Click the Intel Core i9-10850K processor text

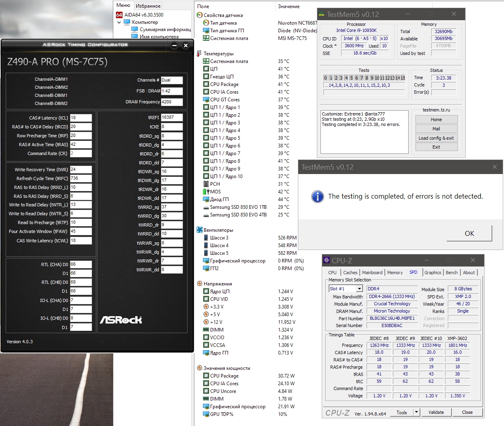[356, 30]
